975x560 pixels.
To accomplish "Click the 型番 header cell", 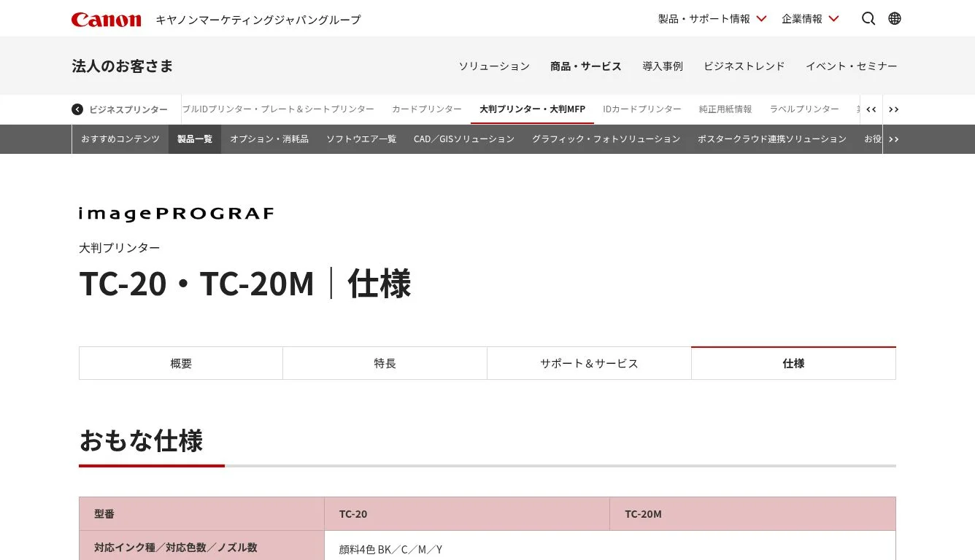I will coord(202,514).
